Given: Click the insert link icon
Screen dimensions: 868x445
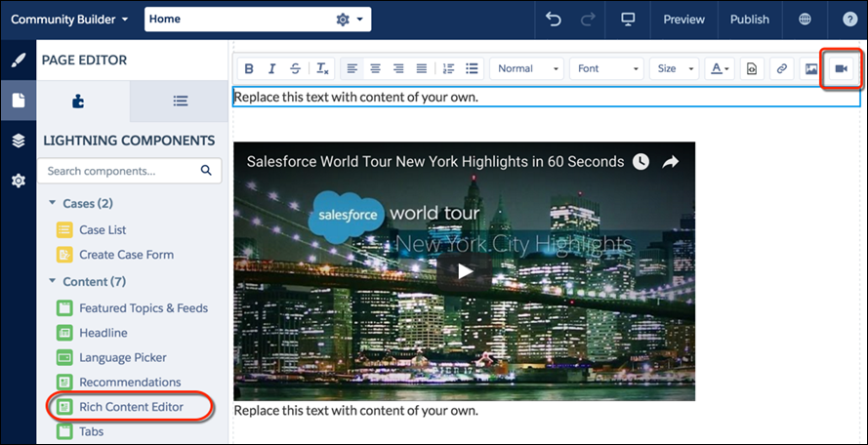Looking at the screenshot, I should tap(780, 69).
